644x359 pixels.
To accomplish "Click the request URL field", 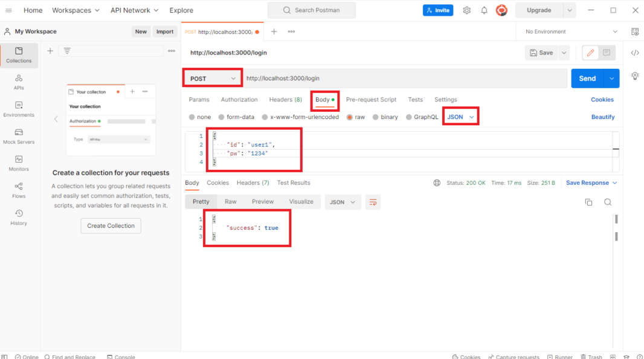I will [x=405, y=79].
